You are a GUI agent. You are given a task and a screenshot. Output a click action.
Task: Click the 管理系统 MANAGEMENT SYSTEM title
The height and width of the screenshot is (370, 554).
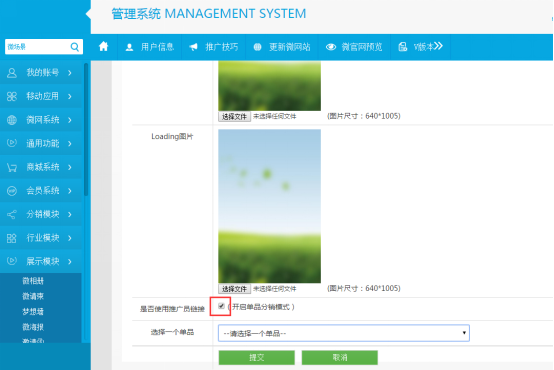[x=209, y=14]
